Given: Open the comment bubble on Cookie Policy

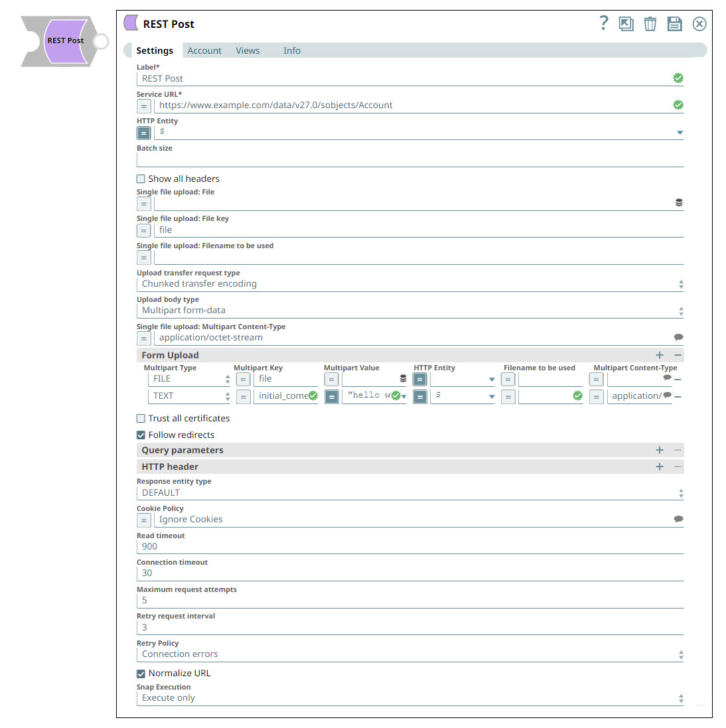Looking at the screenshot, I should pyautogui.click(x=678, y=519).
